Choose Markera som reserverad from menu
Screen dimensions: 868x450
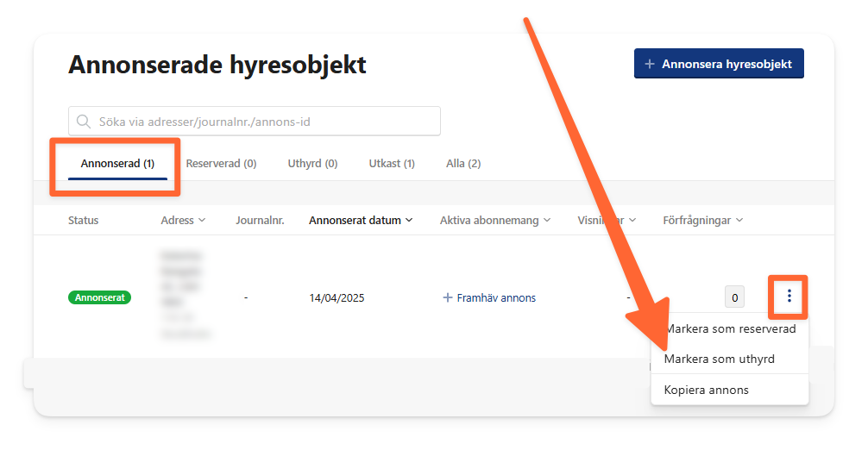coord(730,329)
